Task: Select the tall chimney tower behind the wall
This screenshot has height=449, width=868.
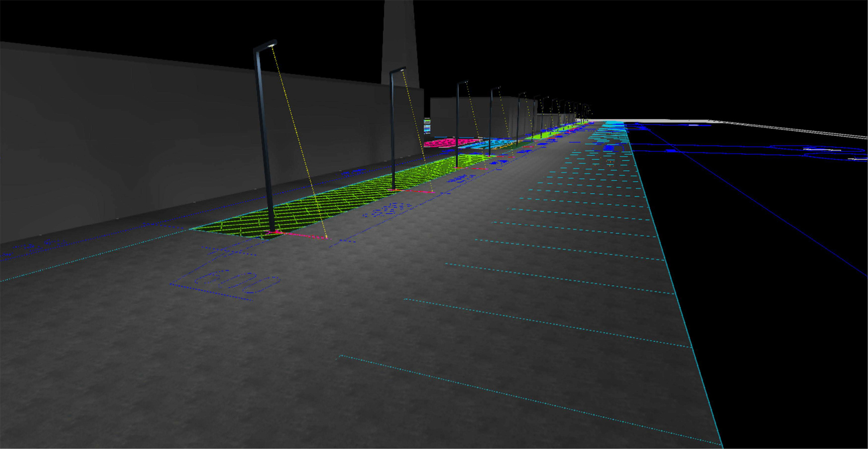Action: tap(399, 39)
